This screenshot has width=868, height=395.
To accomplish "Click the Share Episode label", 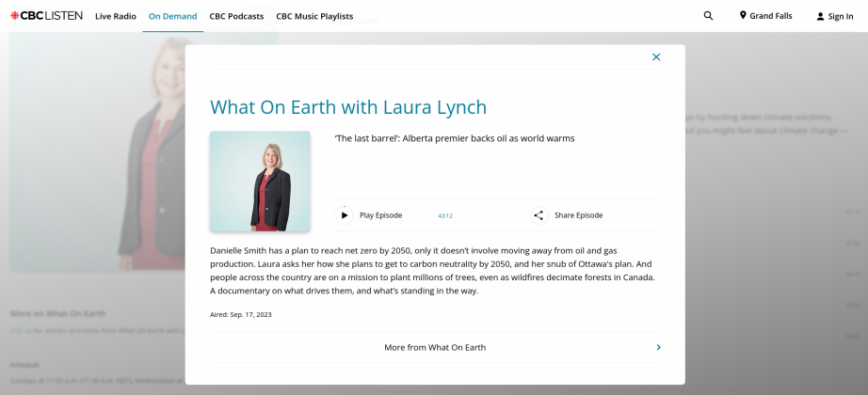I will click(x=578, y=215).
